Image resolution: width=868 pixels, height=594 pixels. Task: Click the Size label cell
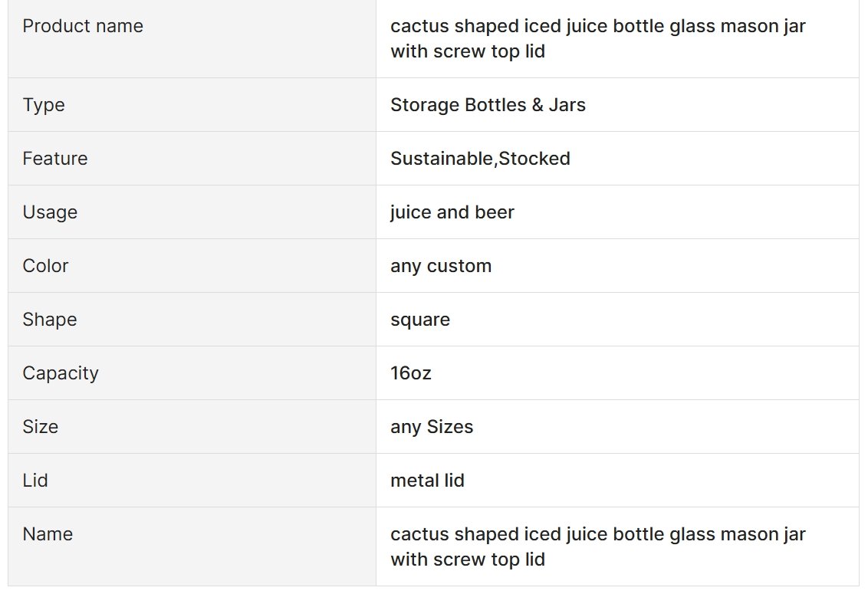(x=192, y=427)
